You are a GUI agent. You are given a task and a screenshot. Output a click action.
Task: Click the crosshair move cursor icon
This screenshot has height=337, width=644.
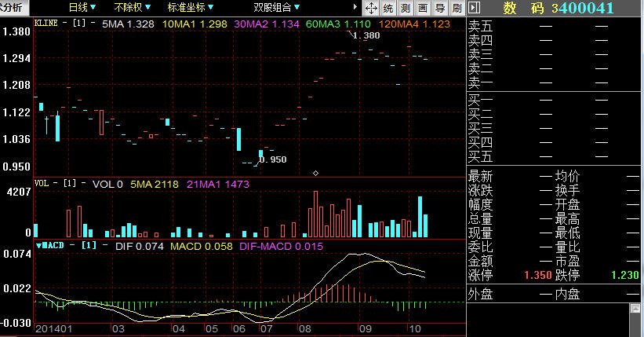click(372, 9)
